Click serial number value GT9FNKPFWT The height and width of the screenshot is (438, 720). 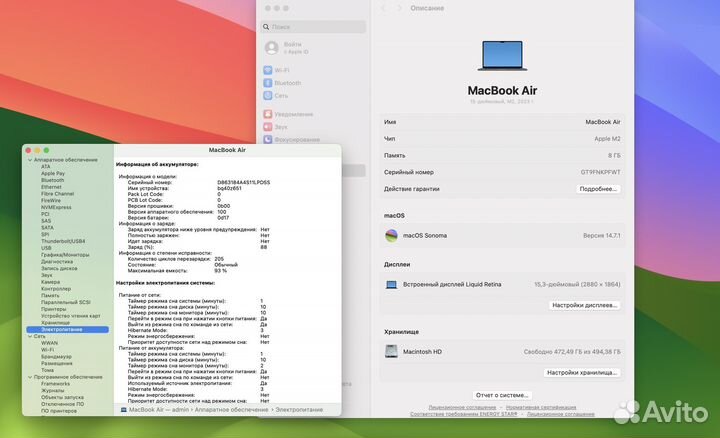[600, 172]
